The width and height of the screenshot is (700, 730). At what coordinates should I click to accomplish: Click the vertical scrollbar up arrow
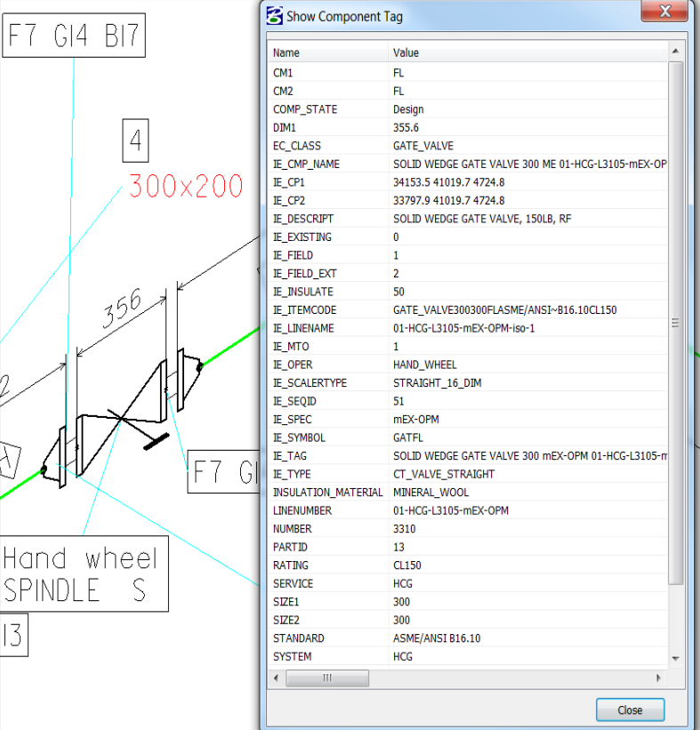(675, 51)
